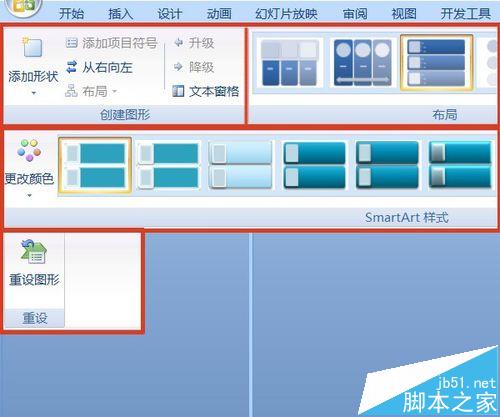Click the Office button at top left
The image size is (500, 417).
24,6
